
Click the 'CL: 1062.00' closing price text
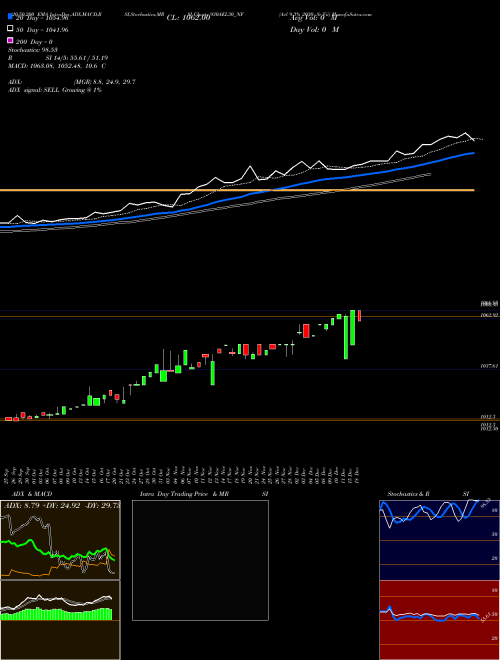[x=188, y=18]
